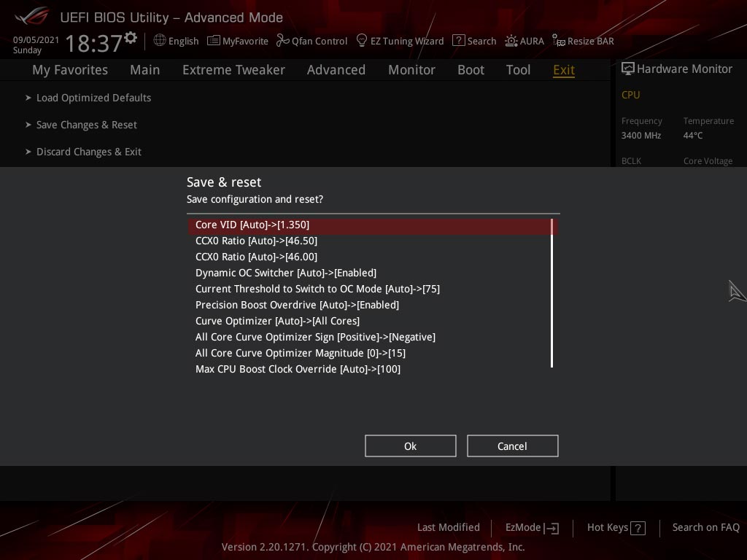Go to the Advanced tab
The width and height of the screenshot is (747, 560).
336,70
